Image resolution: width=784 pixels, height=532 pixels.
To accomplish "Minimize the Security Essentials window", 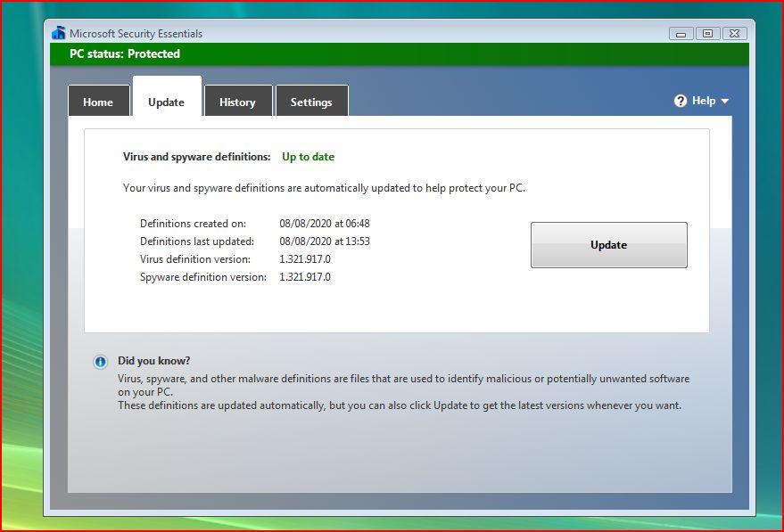I will pos(681,34).
